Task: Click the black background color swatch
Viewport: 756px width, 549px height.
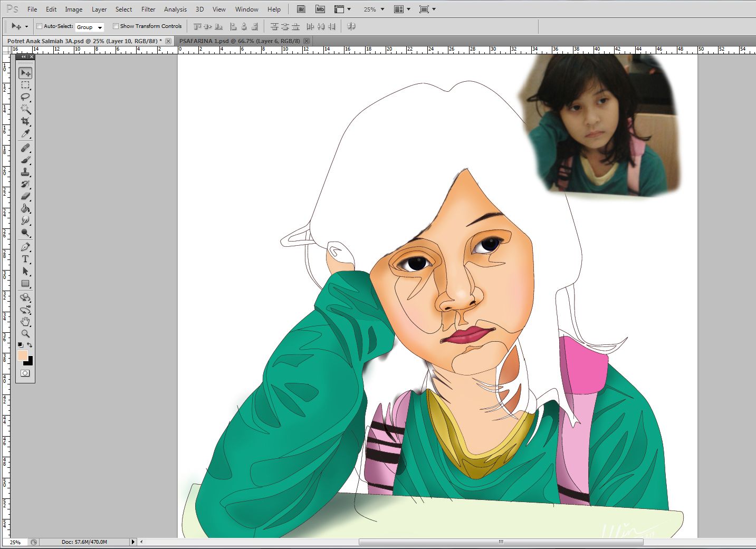Action: point(29,362)
